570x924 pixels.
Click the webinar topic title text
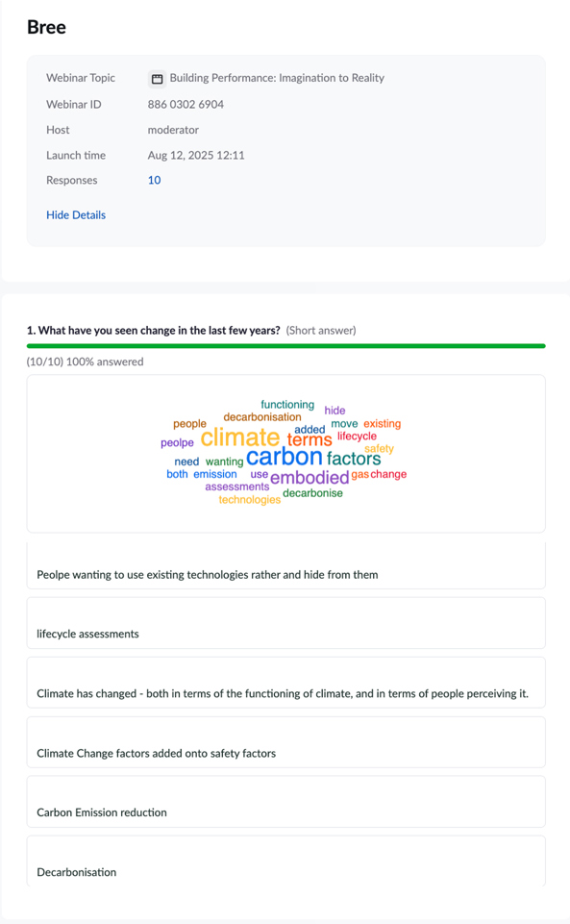[277, 78]
